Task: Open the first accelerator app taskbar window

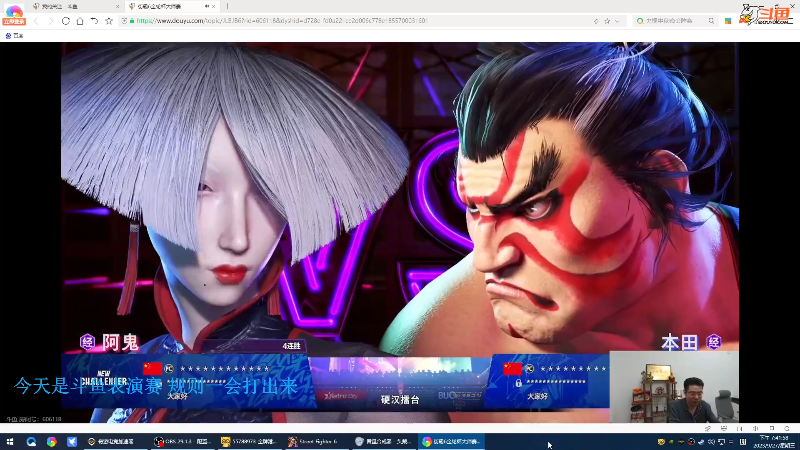Action: 115,442
